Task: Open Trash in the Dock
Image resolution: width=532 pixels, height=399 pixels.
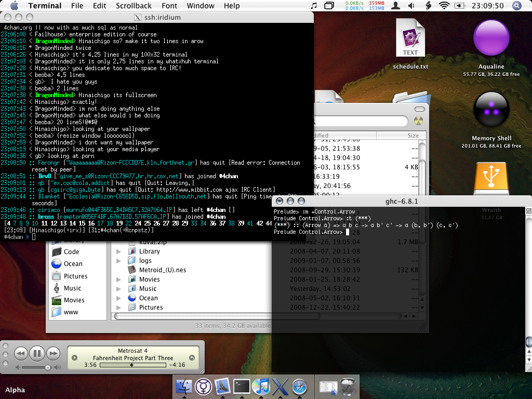Action: pyautogui.click(x=347, y=387)
